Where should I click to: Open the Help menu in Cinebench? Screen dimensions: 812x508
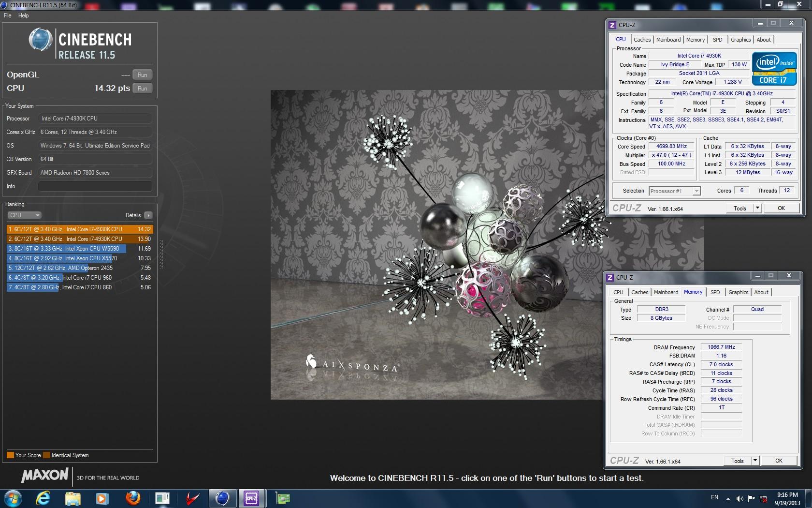[23, 15]
